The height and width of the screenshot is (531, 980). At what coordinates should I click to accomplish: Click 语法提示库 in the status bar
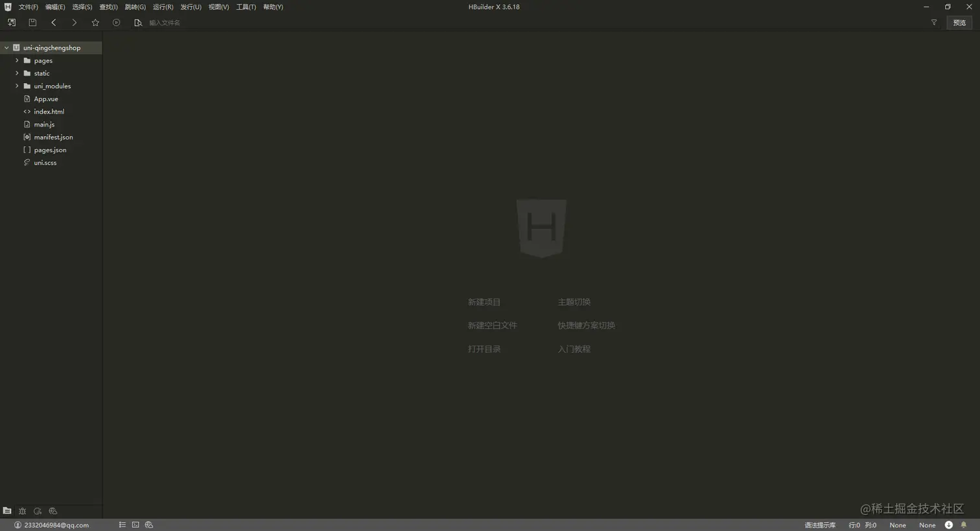pyautogui.click(x=820, y=525)
